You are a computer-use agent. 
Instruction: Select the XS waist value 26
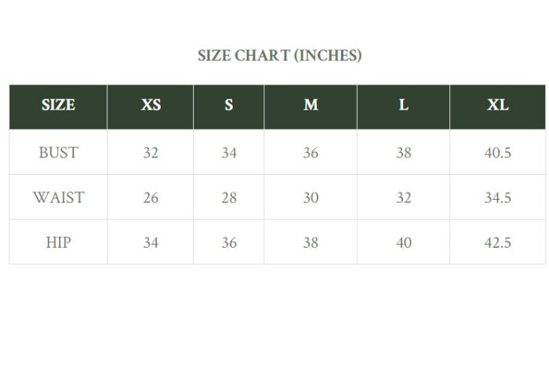(151, 198)
